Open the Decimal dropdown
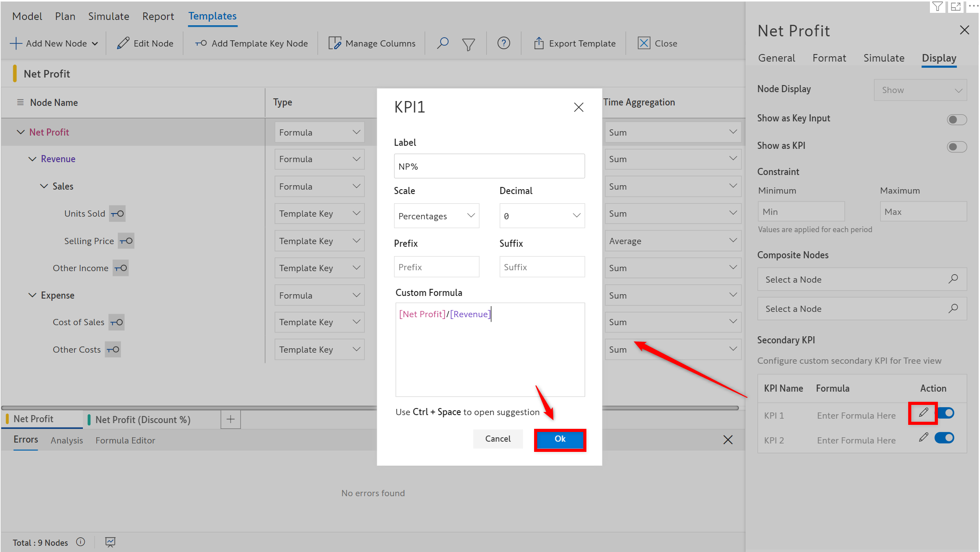The image size is (980, 552). pyautogui.click(x=542, y=216)
